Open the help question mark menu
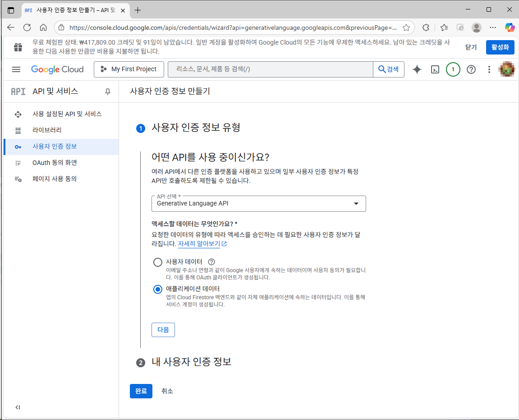Screen dimensions: 519x420 [x=471, y=69]
